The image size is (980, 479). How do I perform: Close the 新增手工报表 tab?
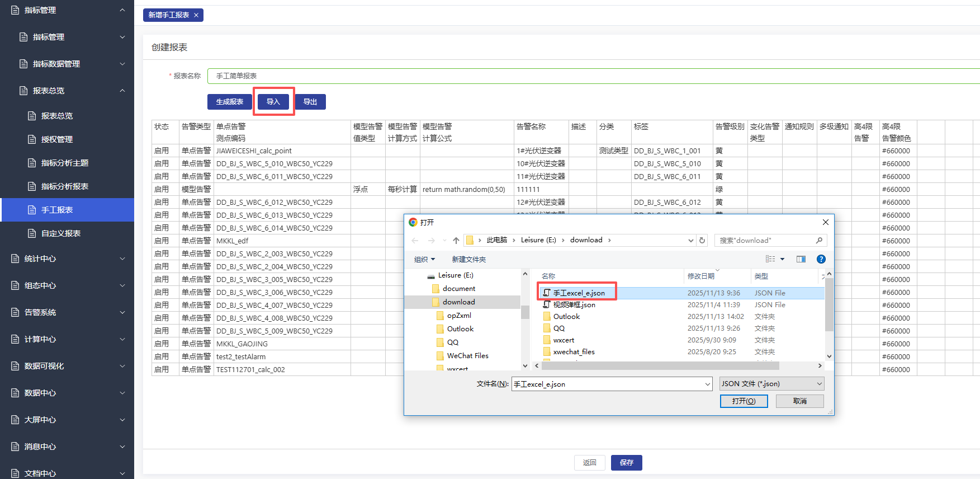click(x=196, y=15)
